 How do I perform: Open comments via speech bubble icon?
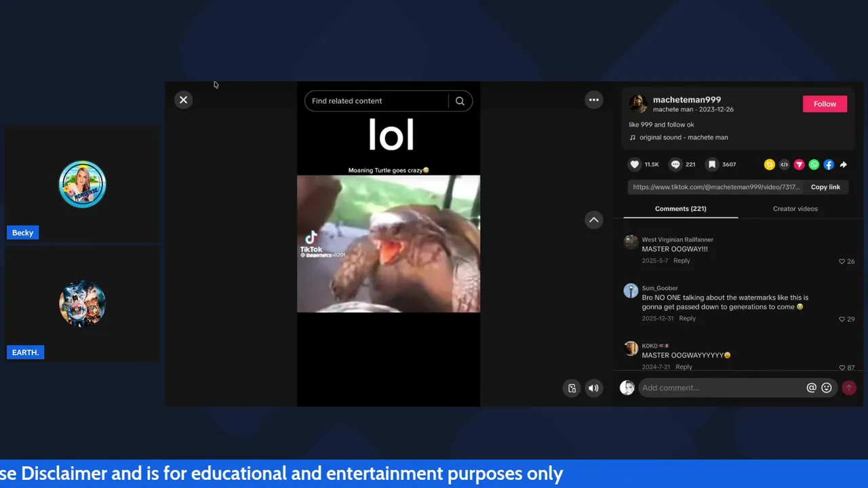click(x=675, y=164)
